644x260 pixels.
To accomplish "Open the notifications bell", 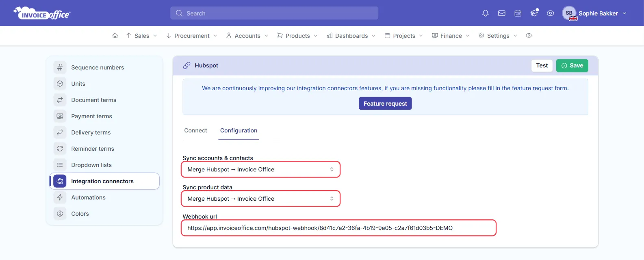I will click(x=485, y=13).
